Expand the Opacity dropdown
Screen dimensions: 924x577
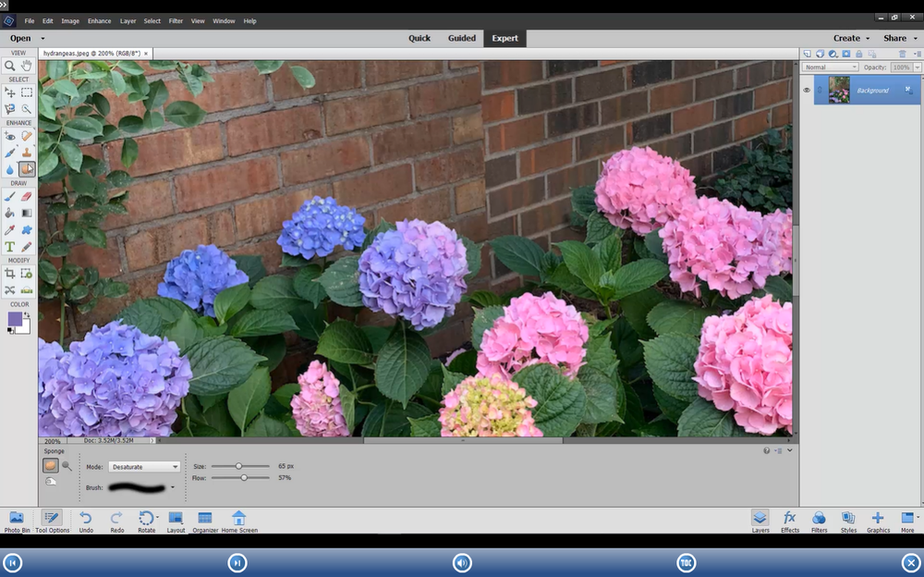click(x=918, y=67)
